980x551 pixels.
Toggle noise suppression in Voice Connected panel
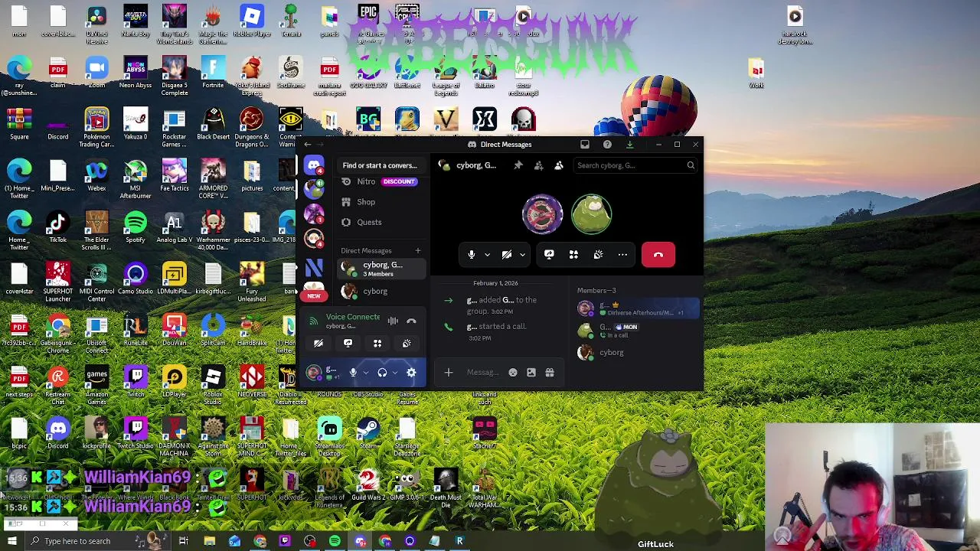393,321
